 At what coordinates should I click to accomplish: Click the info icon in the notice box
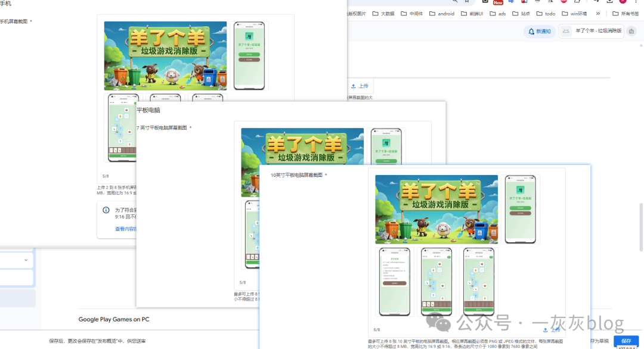[106, 210]
